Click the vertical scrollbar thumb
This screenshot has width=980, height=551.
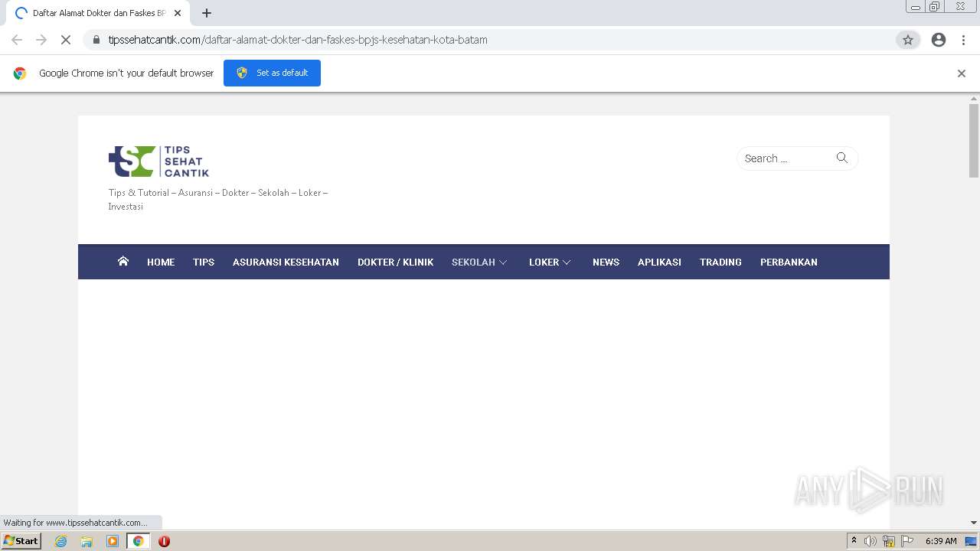click(974, 140)
